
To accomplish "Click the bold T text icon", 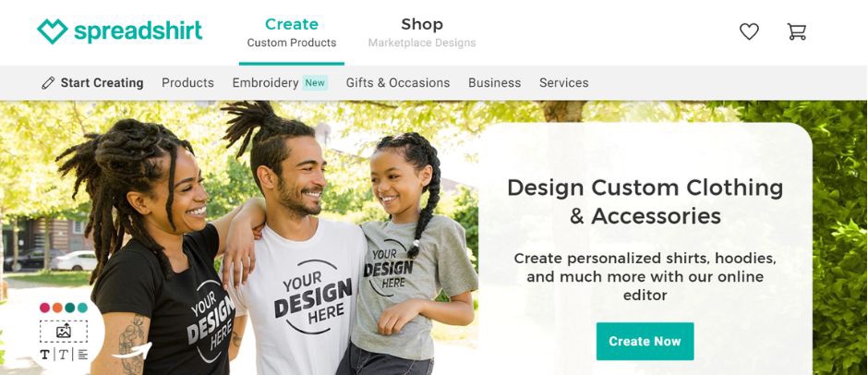I will (x=44, y=355).
